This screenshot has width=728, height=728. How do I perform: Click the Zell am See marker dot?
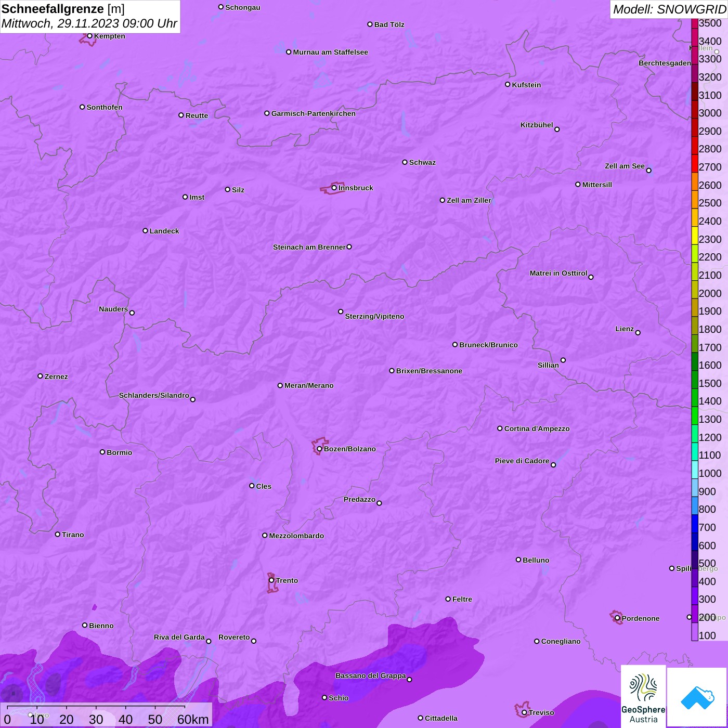648,171
